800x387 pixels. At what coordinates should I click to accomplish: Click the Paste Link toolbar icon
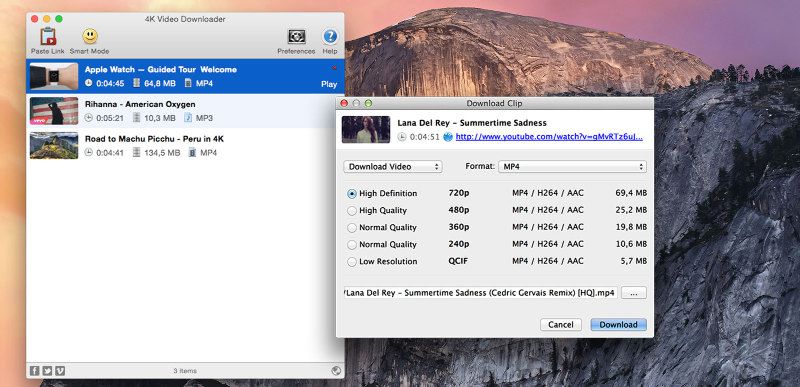click(47, 37)
